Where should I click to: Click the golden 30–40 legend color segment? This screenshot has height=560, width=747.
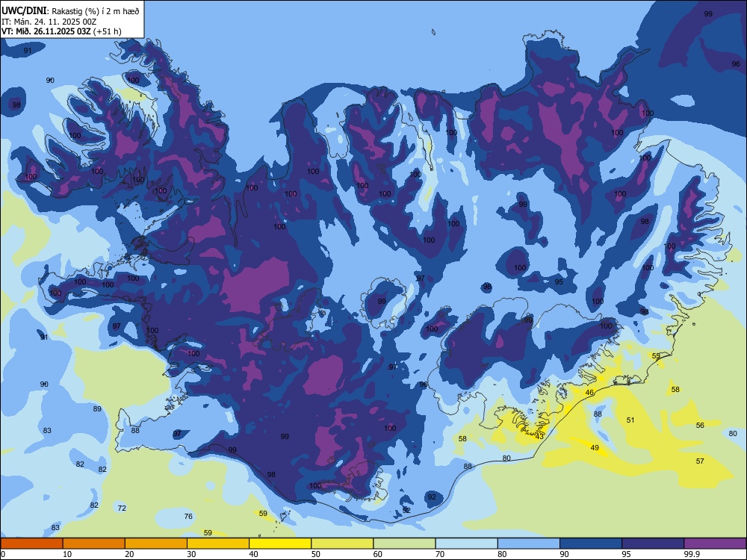pyautogui.click(x=218, y=544)
